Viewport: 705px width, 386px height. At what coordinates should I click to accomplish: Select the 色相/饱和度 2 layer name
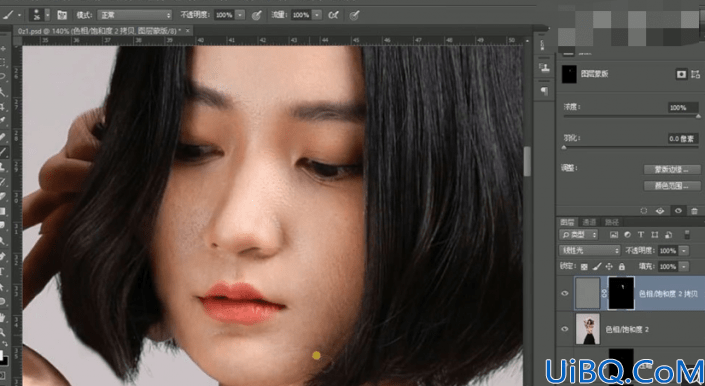[x=627, y=329]
